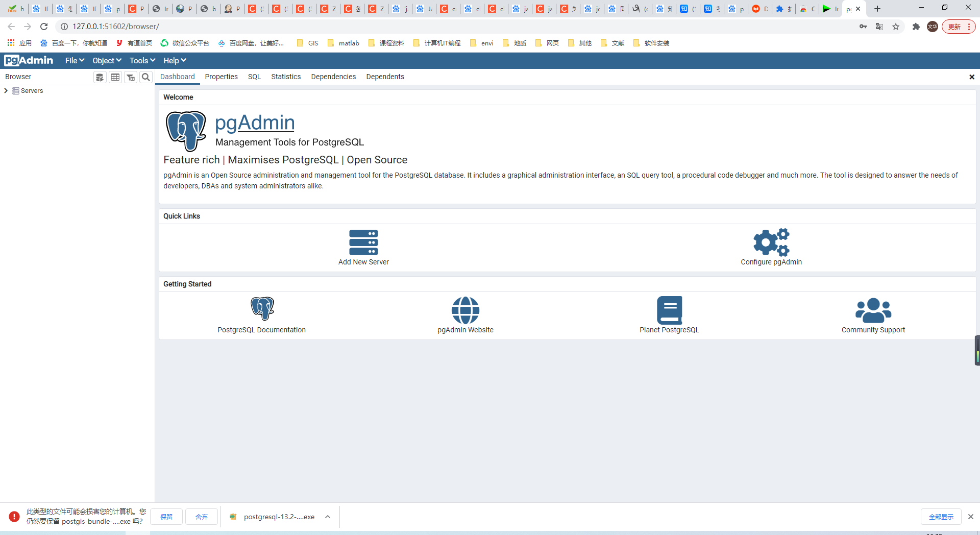This screenshot has width=980, height=535.
Task: Click the Query Tool icon in Browser panel
Action: [x=100, y=77]
